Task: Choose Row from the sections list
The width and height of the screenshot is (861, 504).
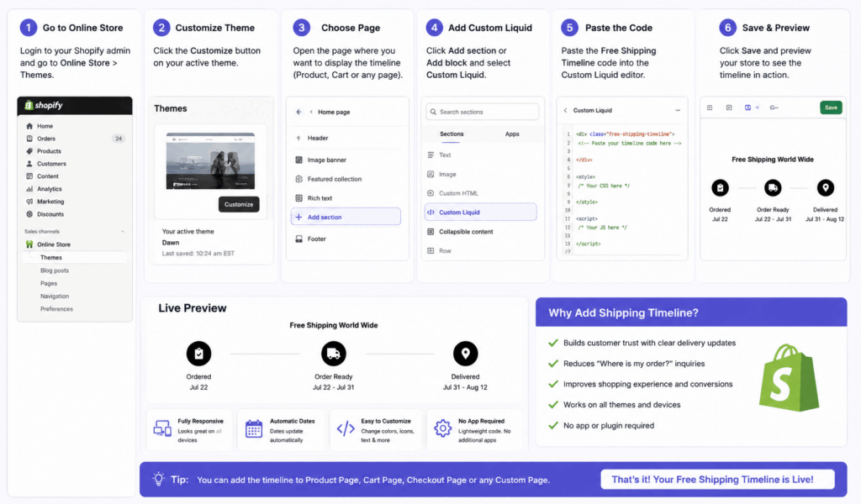Action: coord(439,251)
